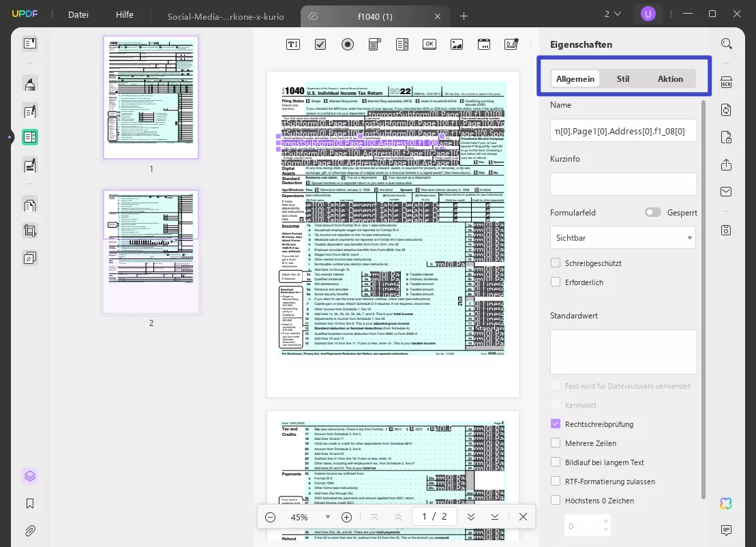This screenshot has width=756, height=547.
Task: Select the text field tool
Action: click(292, 44)
